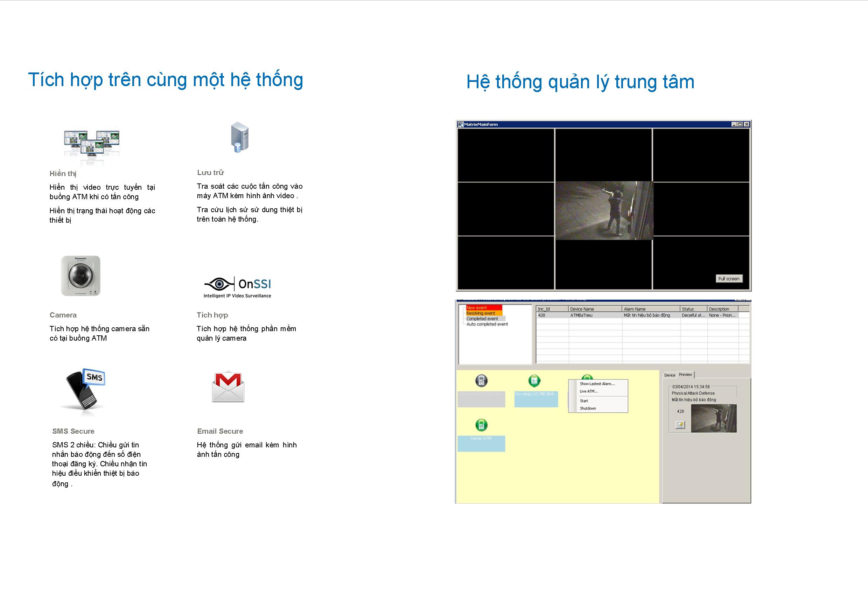This screenshot has width=868, height=614.
Task: Click the '03/04/2014 15:34:58' timestamp
Action: click(691, 387)
